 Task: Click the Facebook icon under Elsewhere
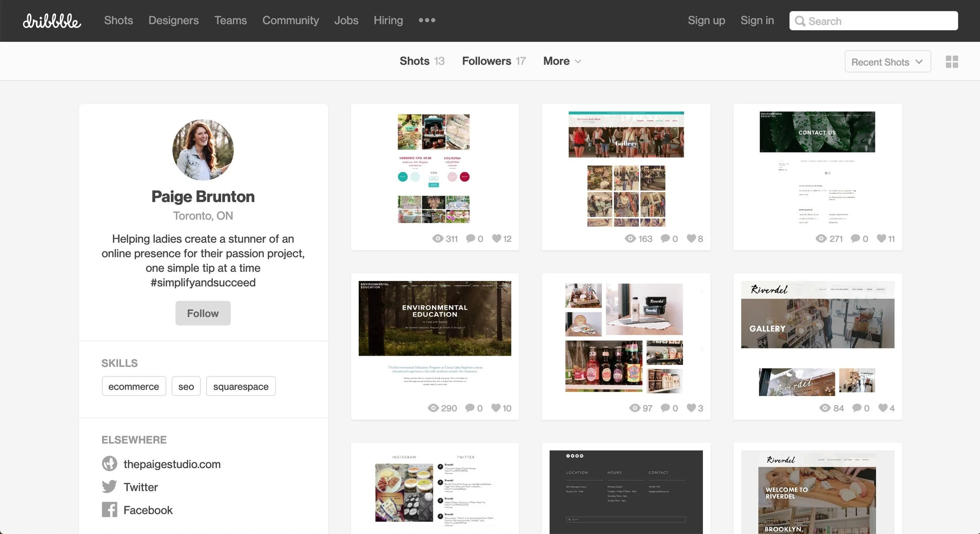click(109, 510)
